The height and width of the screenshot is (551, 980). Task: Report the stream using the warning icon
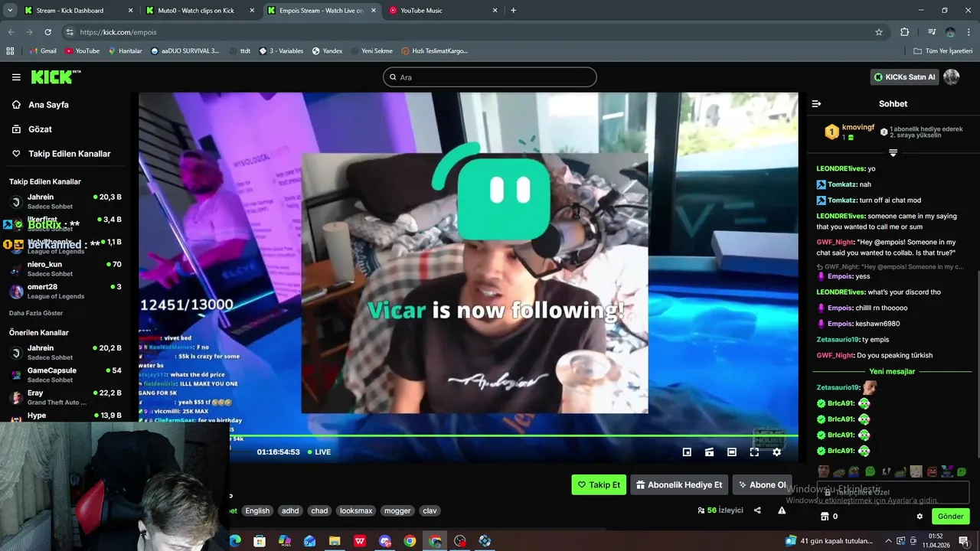782,510
